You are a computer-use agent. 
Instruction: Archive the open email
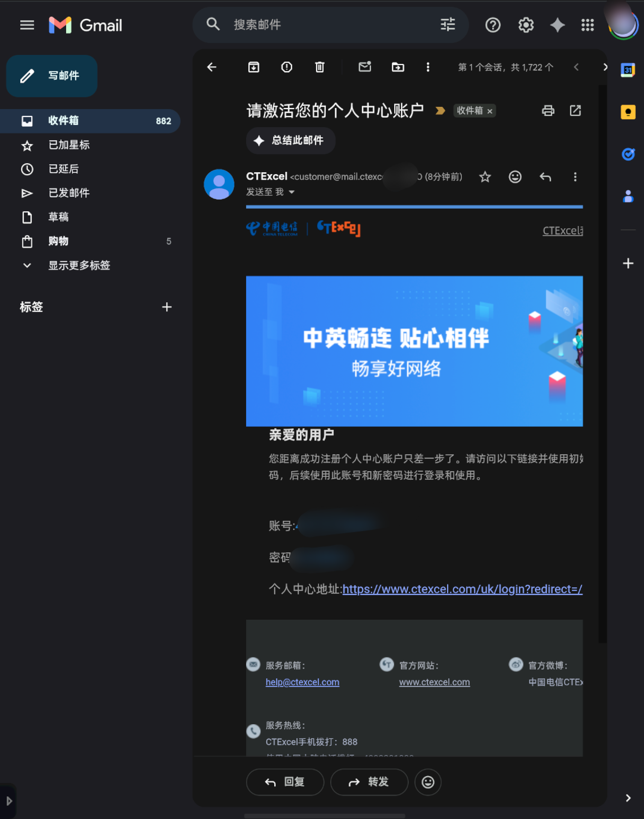pyautogui.click(x=253, y=67)
